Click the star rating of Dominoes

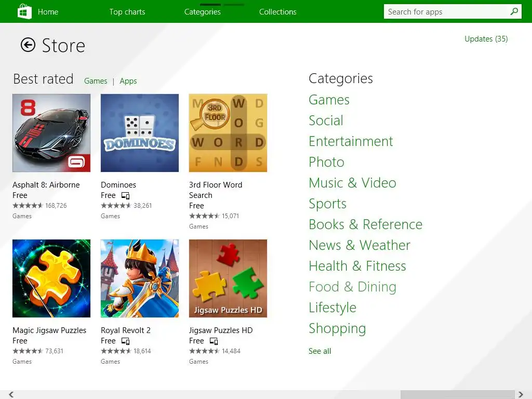point(116,206)
